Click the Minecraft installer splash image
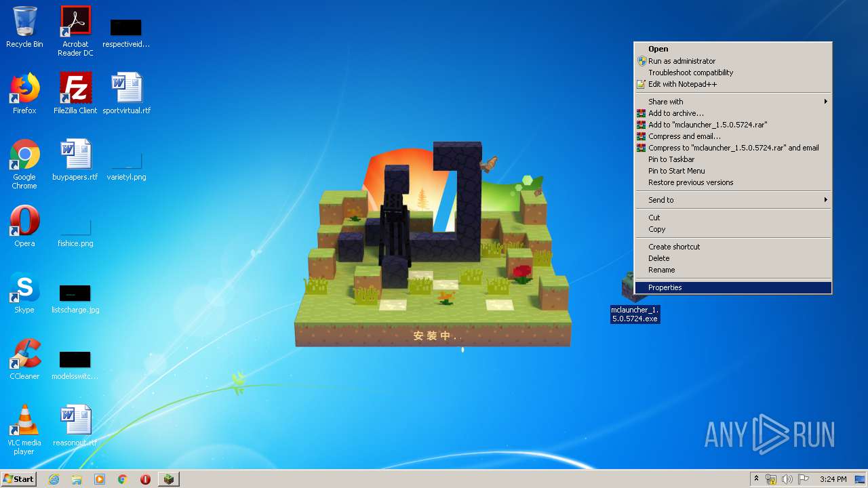Image resolution: width=868 pixels, height=488 pixels. (433, 244)
